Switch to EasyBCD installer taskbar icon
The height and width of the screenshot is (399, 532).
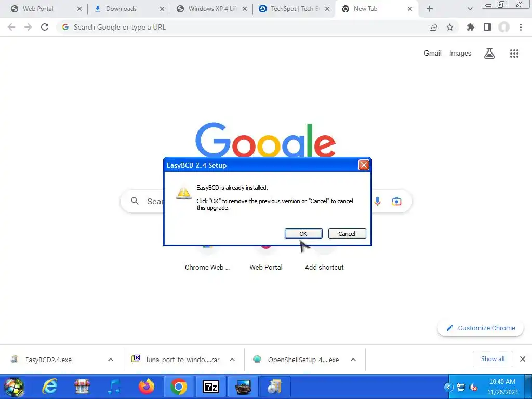click(275, 387)
